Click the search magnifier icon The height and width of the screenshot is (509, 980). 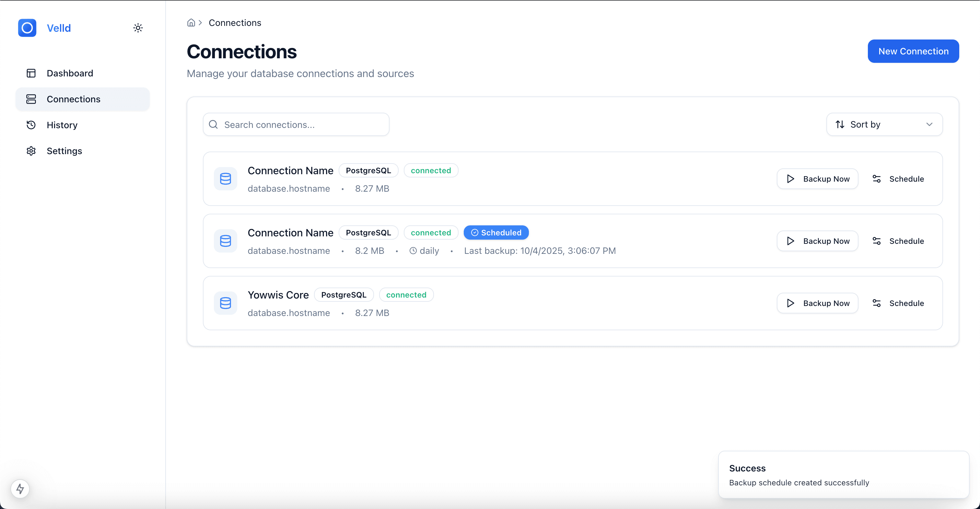[x=214, y=124]
